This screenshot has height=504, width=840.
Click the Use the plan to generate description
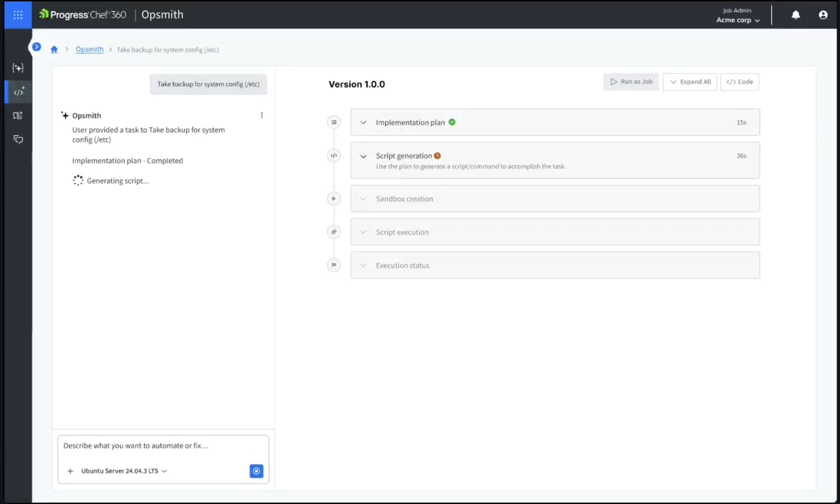tap(471, 167)
